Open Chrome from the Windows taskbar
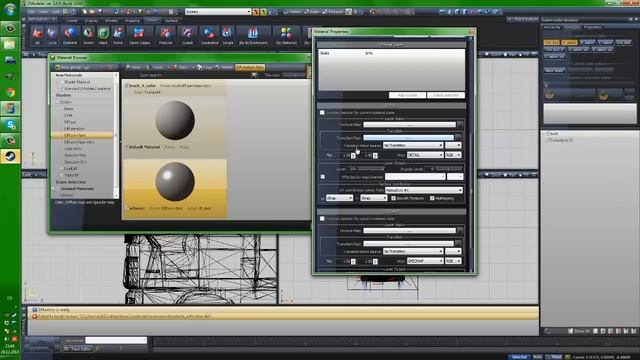Viewport: 640px width, 360px height. [10, 92]
